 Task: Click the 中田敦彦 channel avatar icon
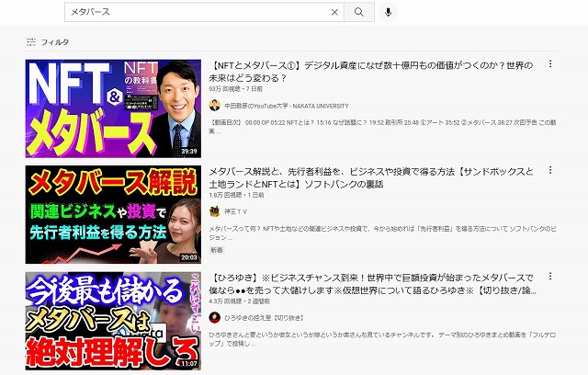(x=214, y=106)
